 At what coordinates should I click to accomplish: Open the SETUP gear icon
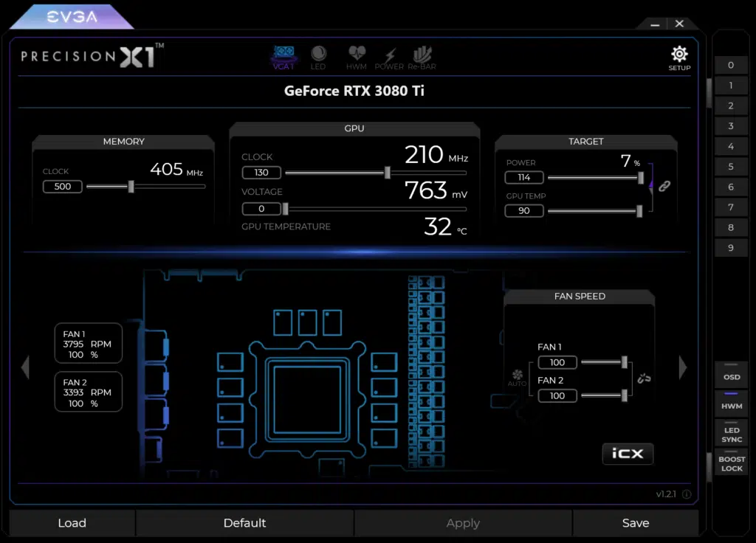tap(679, 58)
